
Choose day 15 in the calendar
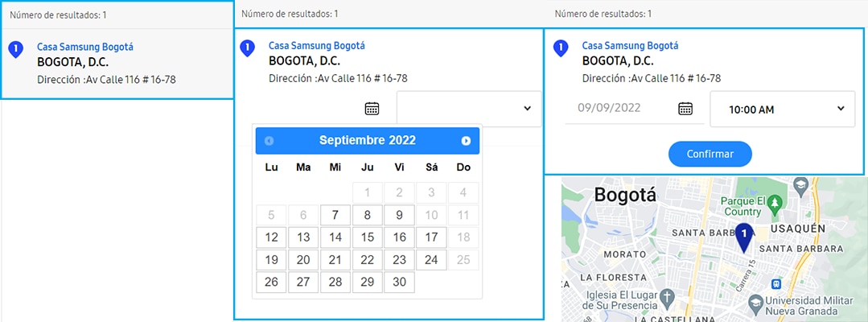click(367, 237)
